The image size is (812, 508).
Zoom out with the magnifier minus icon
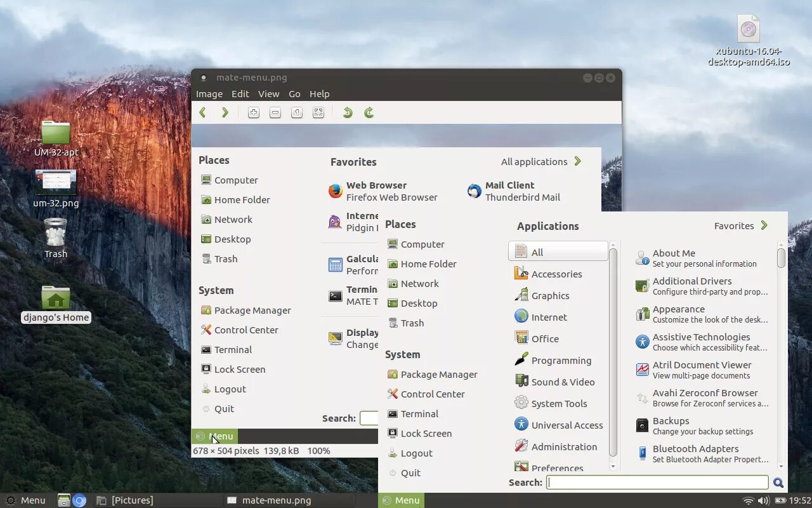click(275, 112)
